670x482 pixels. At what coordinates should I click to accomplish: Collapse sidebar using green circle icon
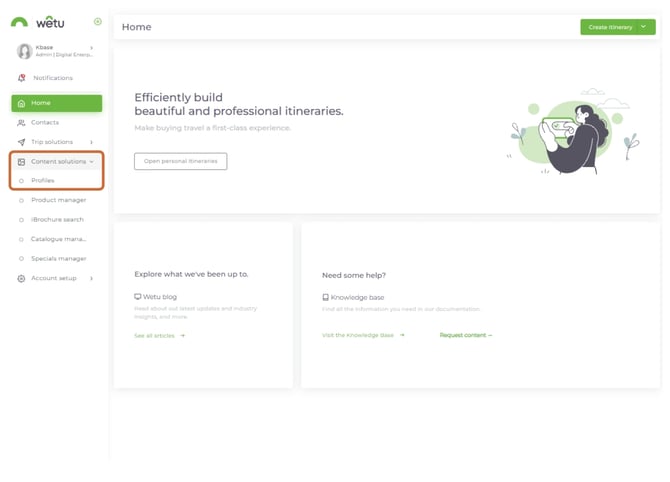(98, 21)
